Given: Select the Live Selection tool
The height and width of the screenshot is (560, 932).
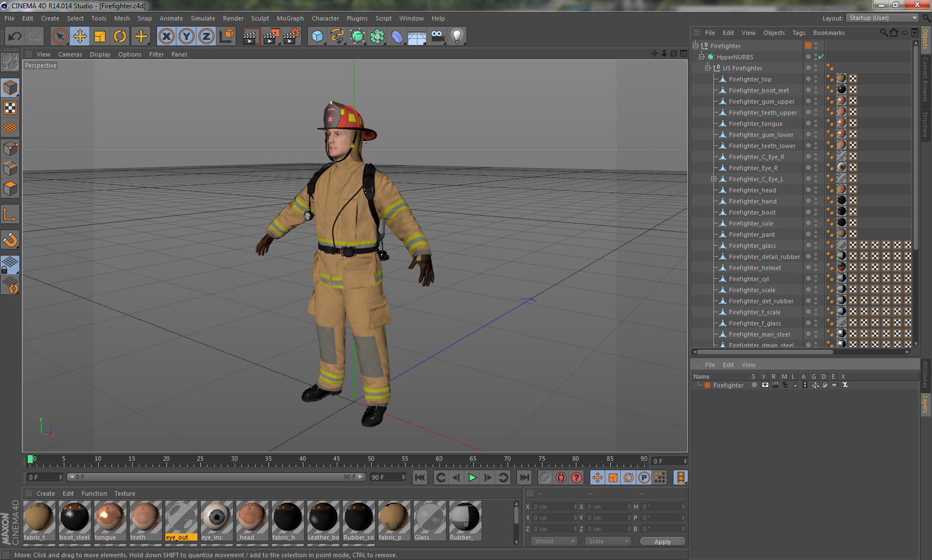Looking at the screenshot, I should (60, 37).
